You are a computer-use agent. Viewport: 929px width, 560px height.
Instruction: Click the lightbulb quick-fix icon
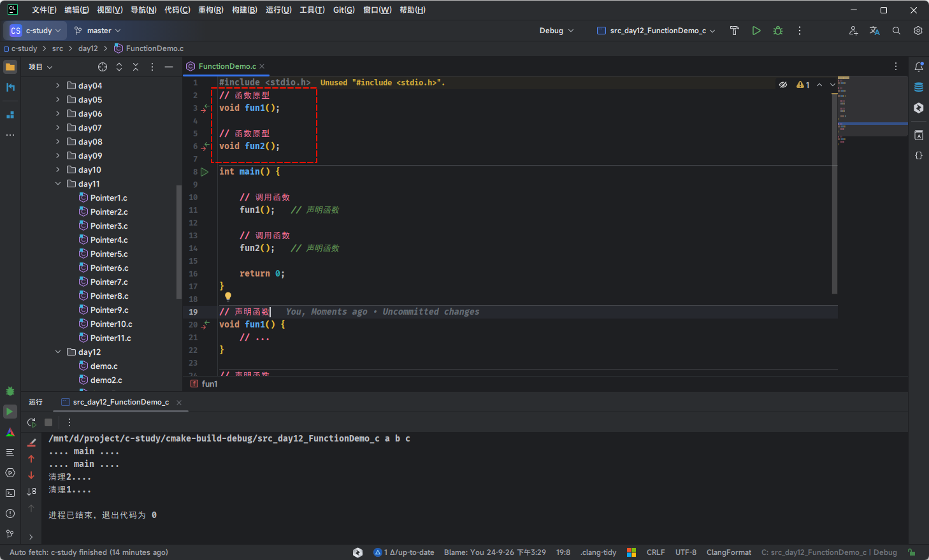pos(228,296)
